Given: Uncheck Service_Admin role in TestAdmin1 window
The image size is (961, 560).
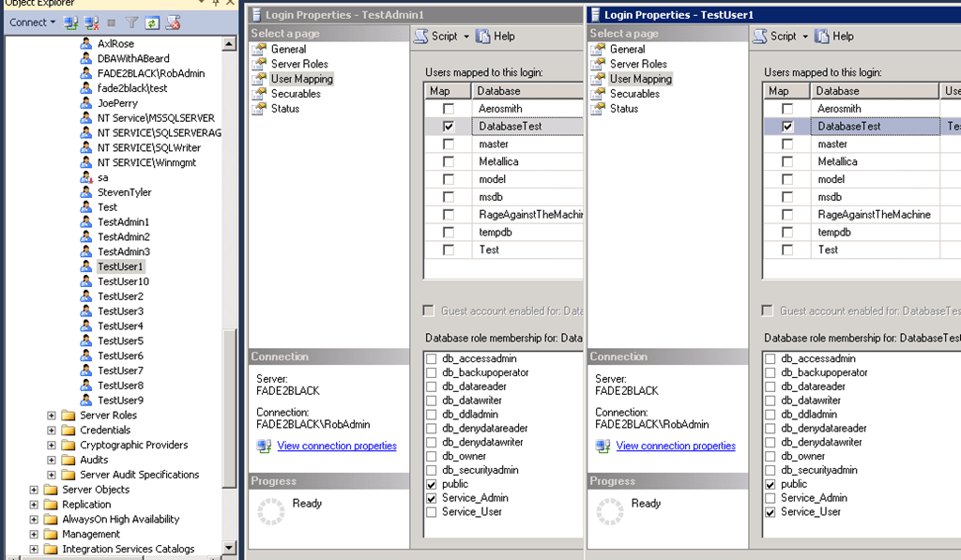Looking at the screenshot, I should coord(432,498).
